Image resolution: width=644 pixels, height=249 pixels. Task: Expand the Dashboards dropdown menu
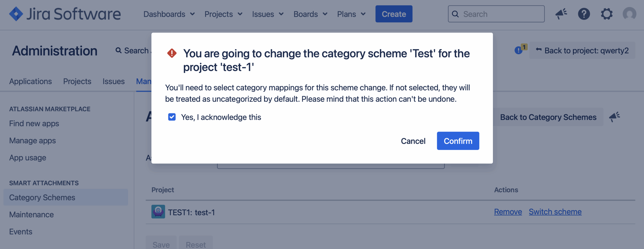tap(169, 14)
